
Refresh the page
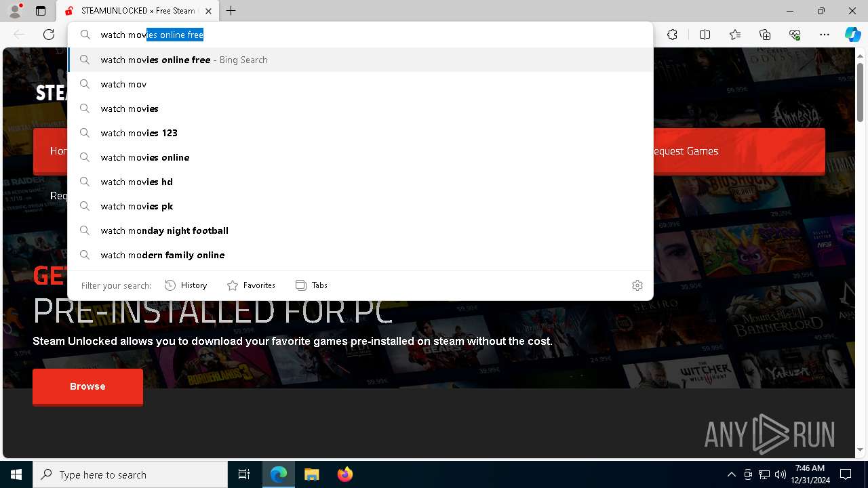pos(49,35)
